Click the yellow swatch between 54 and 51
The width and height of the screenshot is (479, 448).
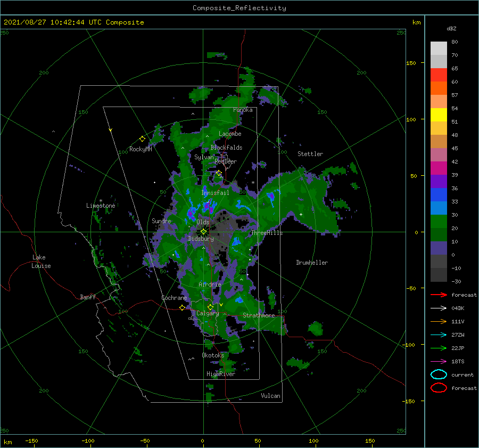[x=439, y=115]
